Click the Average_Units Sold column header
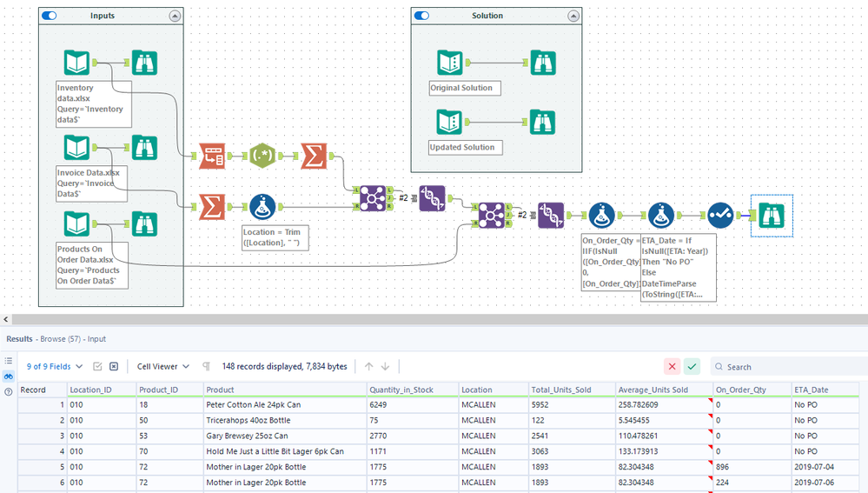The image size is (868, 493). coord(665,390)
